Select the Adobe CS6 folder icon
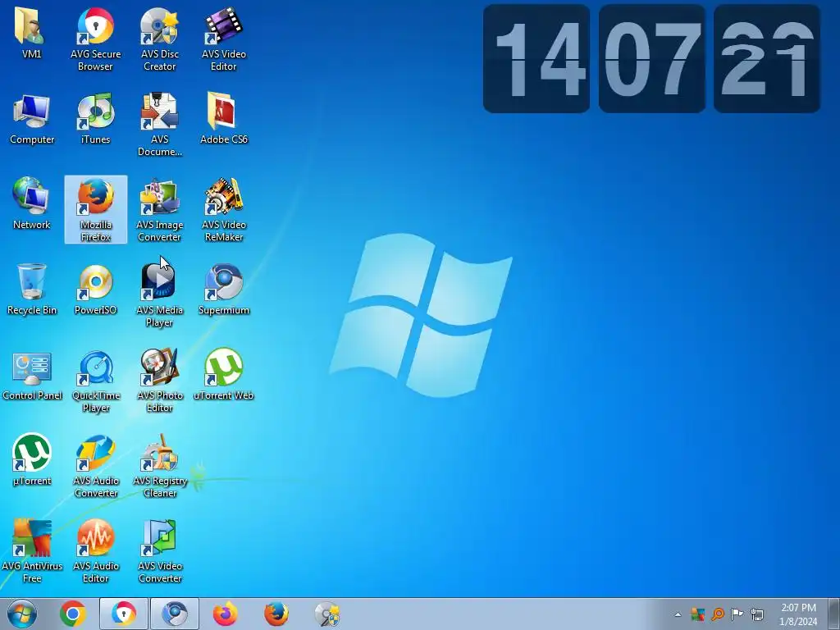The width and height of the screenshot is (840, 630). click(x=224, y=119)
